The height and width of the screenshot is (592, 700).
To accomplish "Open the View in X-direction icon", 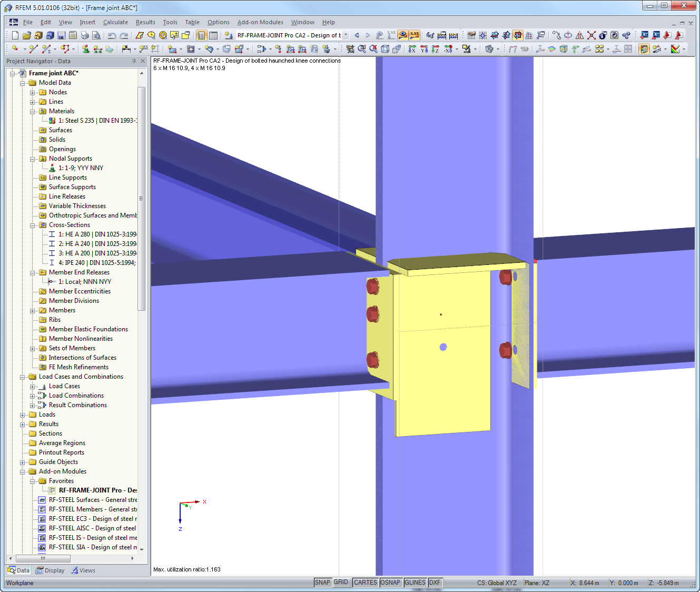I will [411, 48].
